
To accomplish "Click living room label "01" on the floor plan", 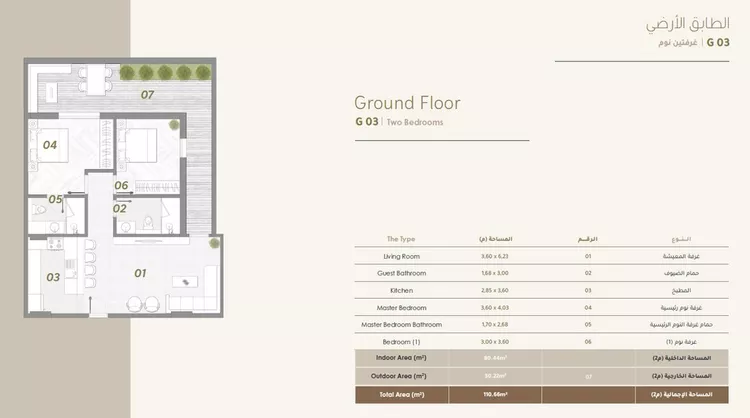I will 140,273.
